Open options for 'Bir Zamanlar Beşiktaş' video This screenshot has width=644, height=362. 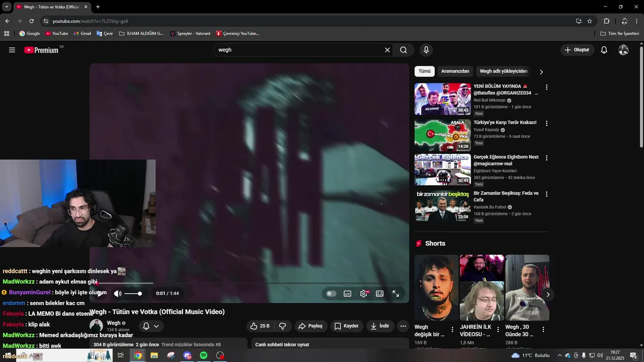546,194
